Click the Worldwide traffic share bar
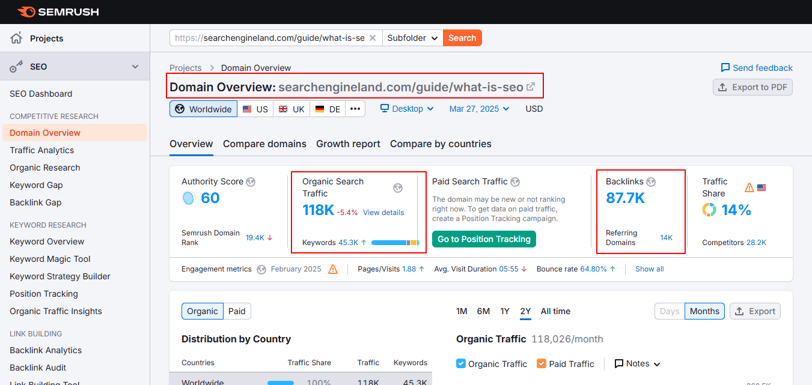This screenshot has width=812, height=385. 280,383
